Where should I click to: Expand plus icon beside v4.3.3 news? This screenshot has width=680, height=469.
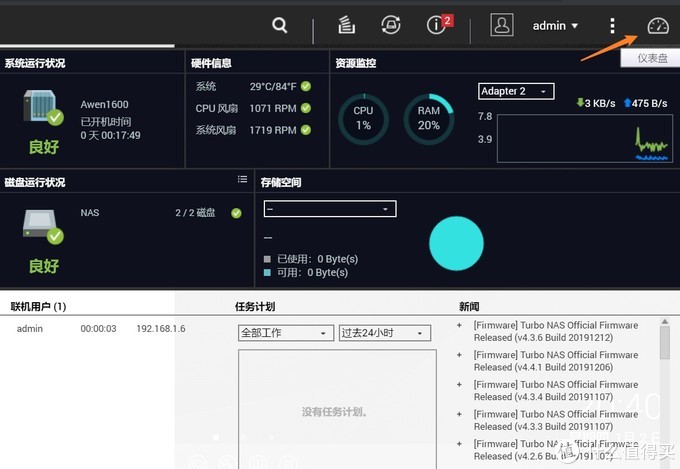[459, 414]
